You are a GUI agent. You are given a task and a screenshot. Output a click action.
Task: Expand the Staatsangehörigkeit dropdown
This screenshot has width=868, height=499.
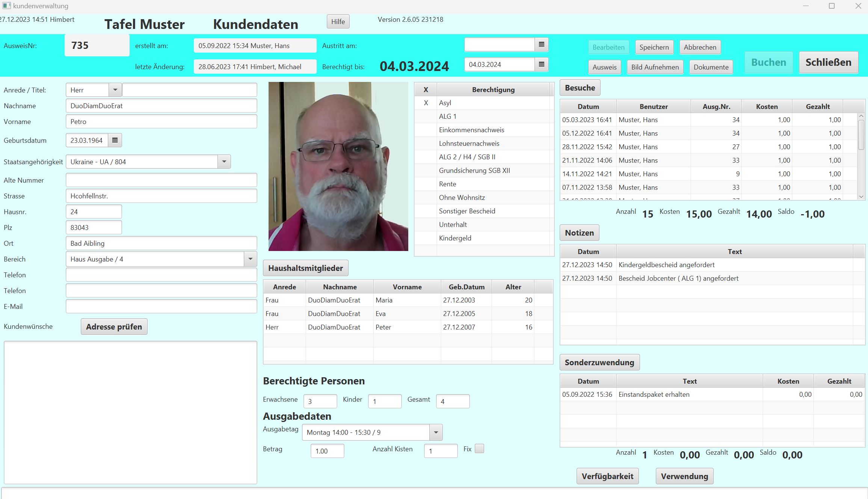[x=224, y=162]
